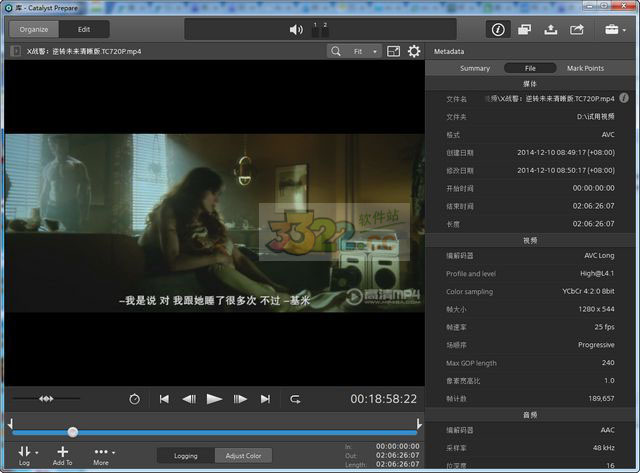
Task: Open the copy clips icon
Action: pyautogui.click(x=524, y=29)
